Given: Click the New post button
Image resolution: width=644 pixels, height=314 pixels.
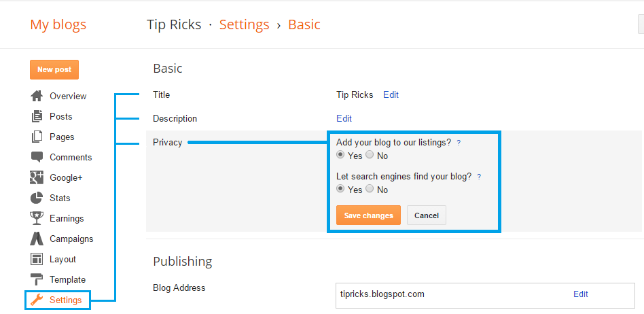Looking at the screenshot, I should (54, 70).
